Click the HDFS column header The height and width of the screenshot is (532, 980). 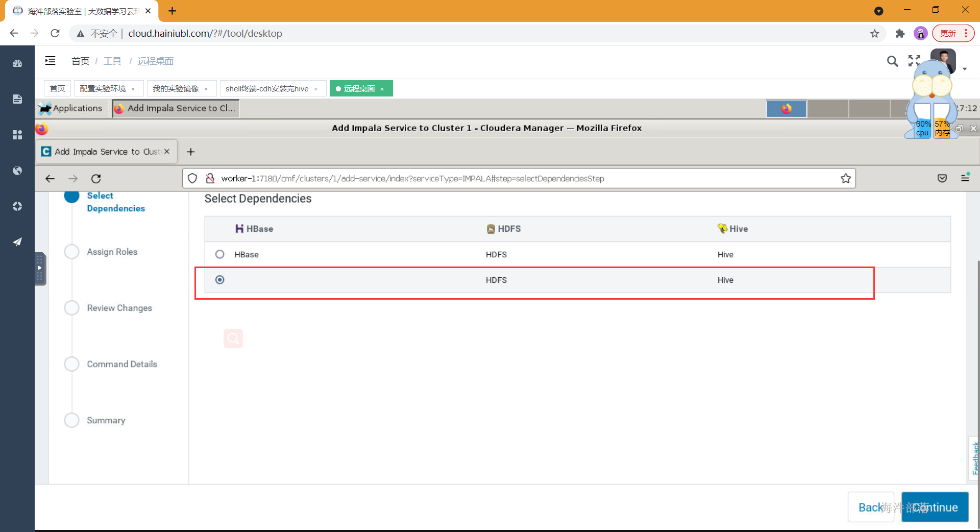504,229
